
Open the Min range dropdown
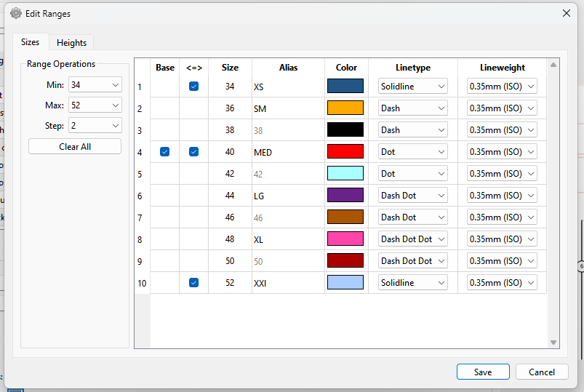point(95,85)
